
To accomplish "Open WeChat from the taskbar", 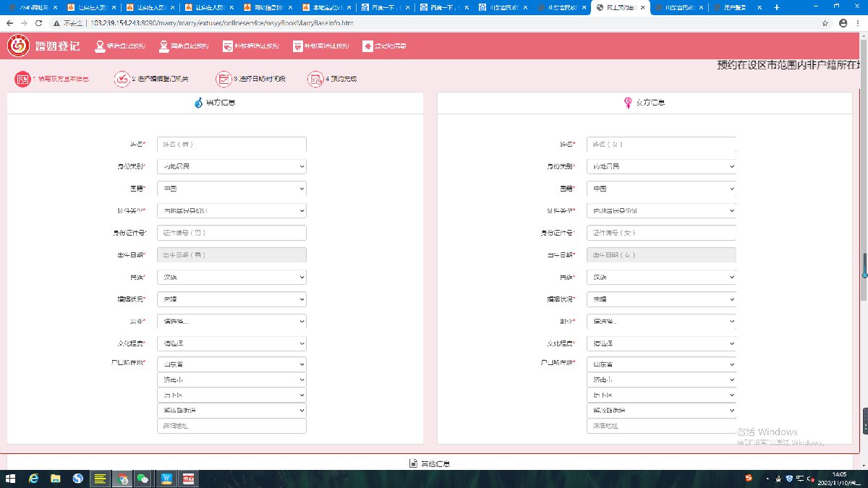I will 143,479.
